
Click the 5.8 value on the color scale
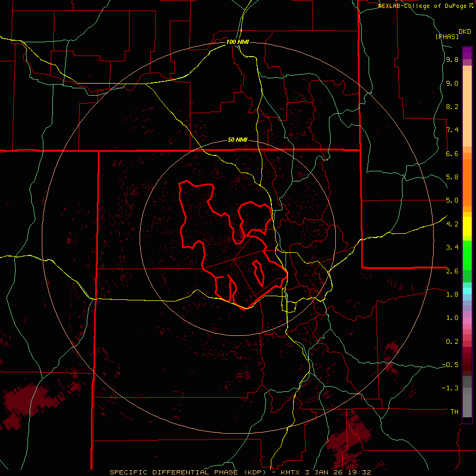(x=452, y=177)
